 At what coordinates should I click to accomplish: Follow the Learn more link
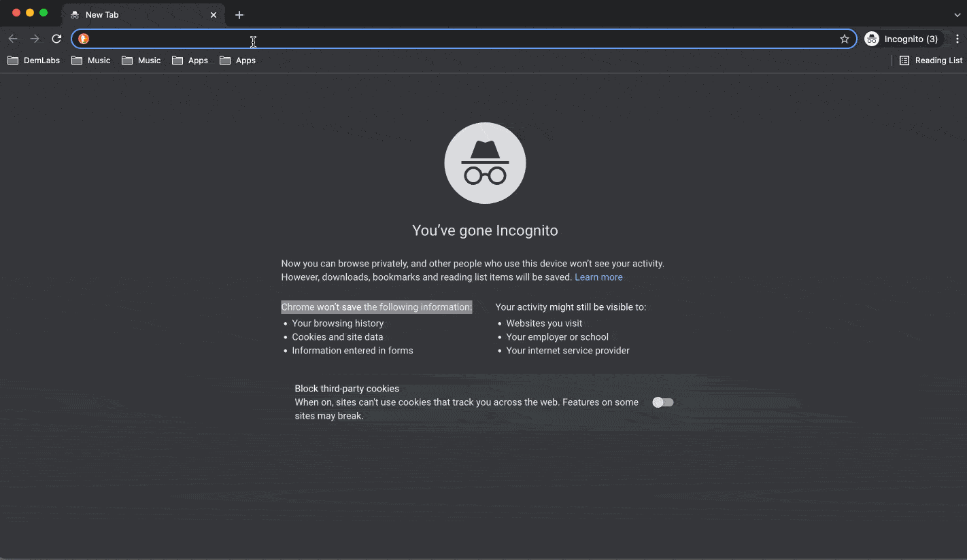point(598,277)
